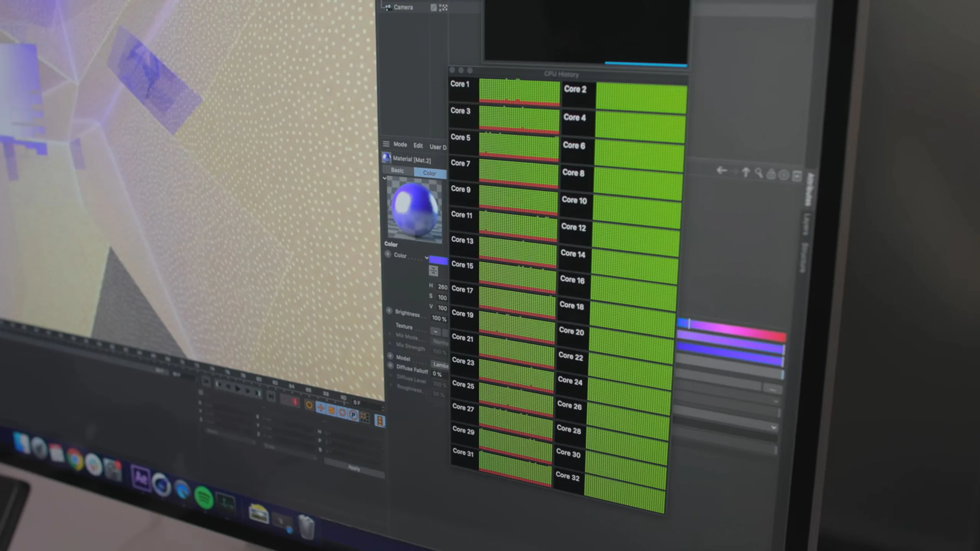Switch to the Basic tab

[397, 170]
